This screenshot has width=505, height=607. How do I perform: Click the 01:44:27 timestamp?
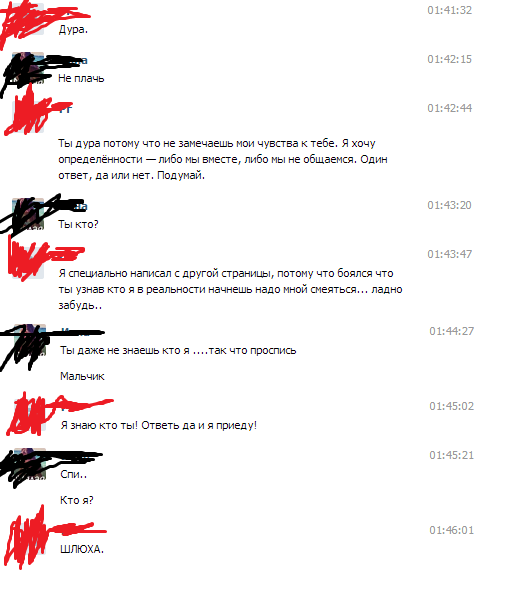(451, 331)
